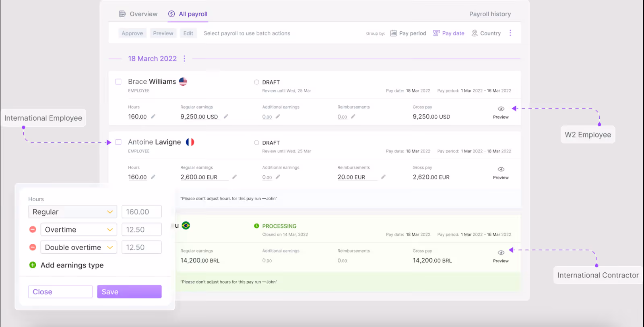Edit Antoine Lavigne additional earnings pencil
Image resolution: width=644 pixels, height=327 pixels.
(278, 177)
